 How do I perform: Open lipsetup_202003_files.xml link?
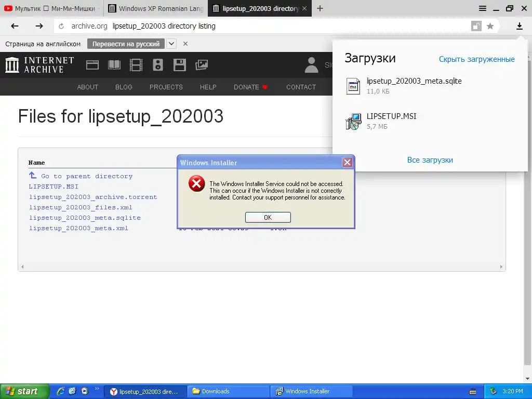coord(81,207)
